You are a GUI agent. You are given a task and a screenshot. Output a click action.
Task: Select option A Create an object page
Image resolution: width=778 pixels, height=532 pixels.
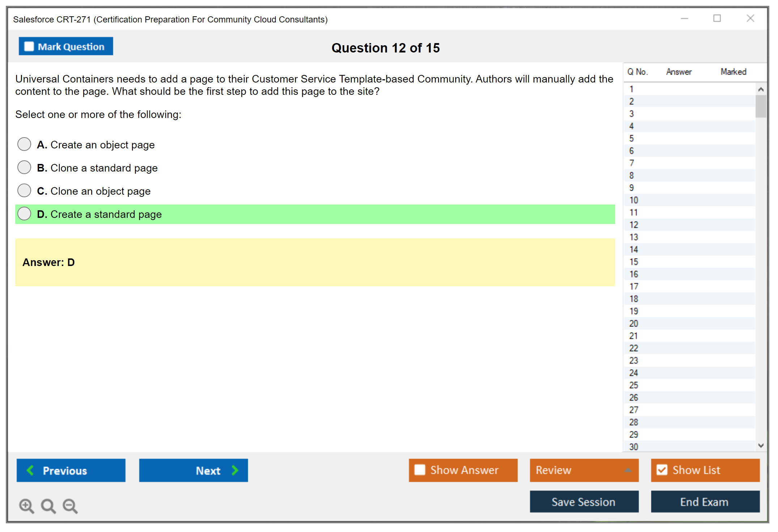pos(24,144)
